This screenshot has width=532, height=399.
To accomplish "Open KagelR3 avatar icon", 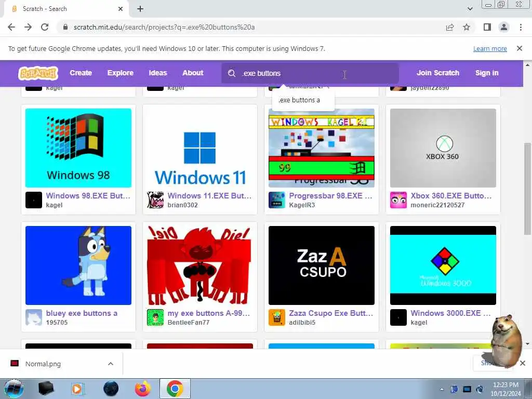I will pyautogui.click(x=277, y=200).
